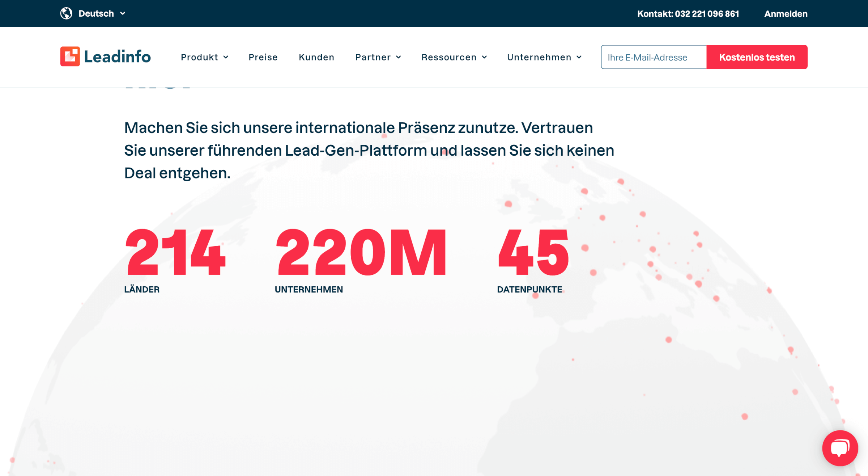Expand the Unternehmen menu
This screenshot has height=476, width=868.
pyautogui.click(x=545, y=57)
